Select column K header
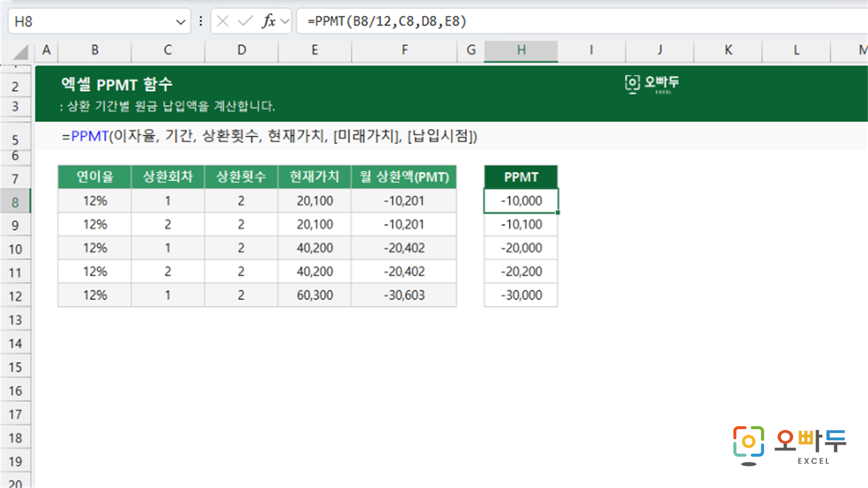Viewport: 868px width, 488px height. tap(728, 50)
